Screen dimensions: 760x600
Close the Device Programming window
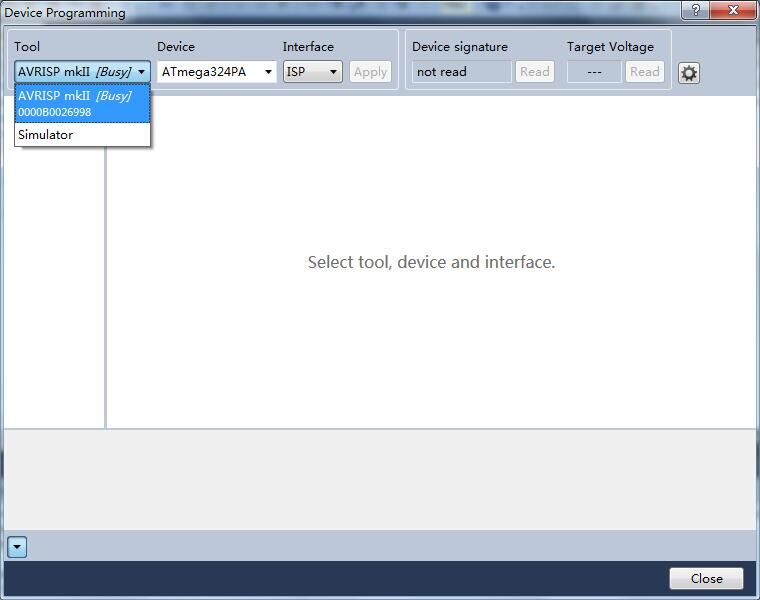(733, 10)
